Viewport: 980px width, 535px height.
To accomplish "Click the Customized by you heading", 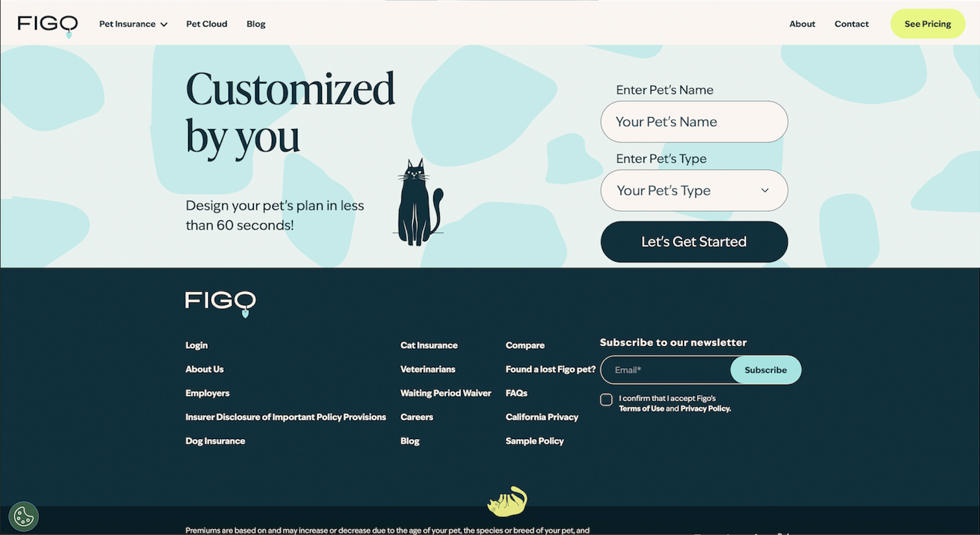I will point(290,114).
